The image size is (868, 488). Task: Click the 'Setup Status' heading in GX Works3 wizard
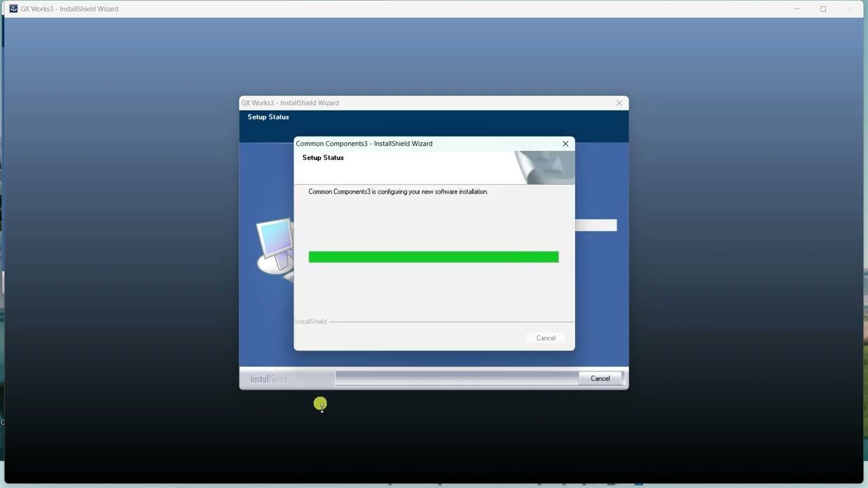268,117
